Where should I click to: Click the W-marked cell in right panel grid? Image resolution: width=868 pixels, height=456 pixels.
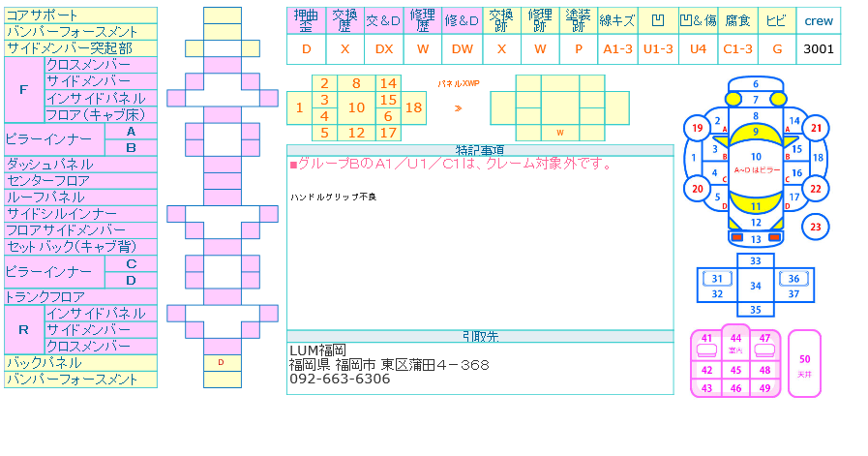pyautogui.click(x=559, y=133)
